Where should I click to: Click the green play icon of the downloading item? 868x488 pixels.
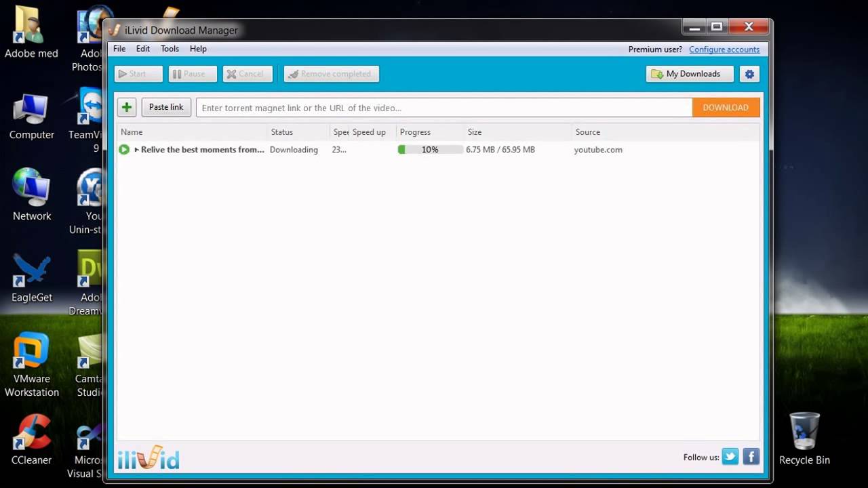pos(124,149)
